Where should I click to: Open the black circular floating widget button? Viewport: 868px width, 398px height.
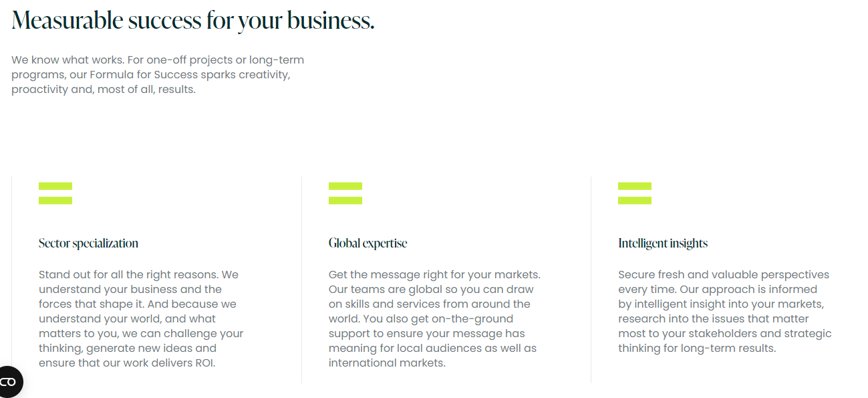tap(9, 382)
